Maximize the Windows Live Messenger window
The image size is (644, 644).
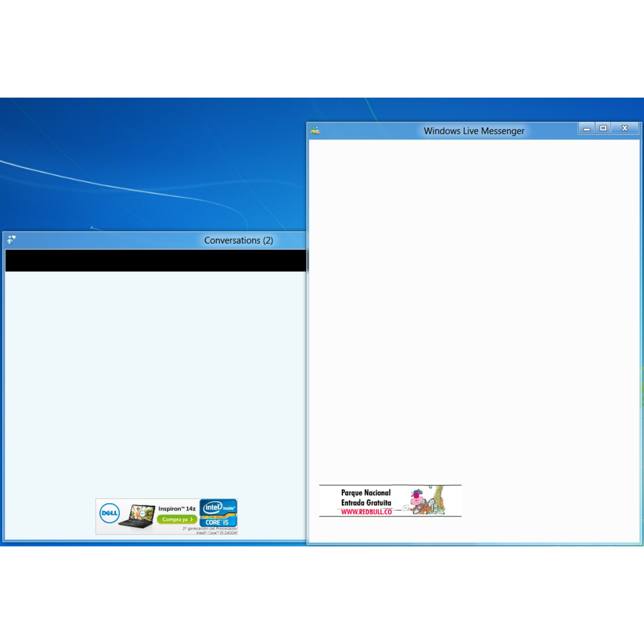pos(603,128)
